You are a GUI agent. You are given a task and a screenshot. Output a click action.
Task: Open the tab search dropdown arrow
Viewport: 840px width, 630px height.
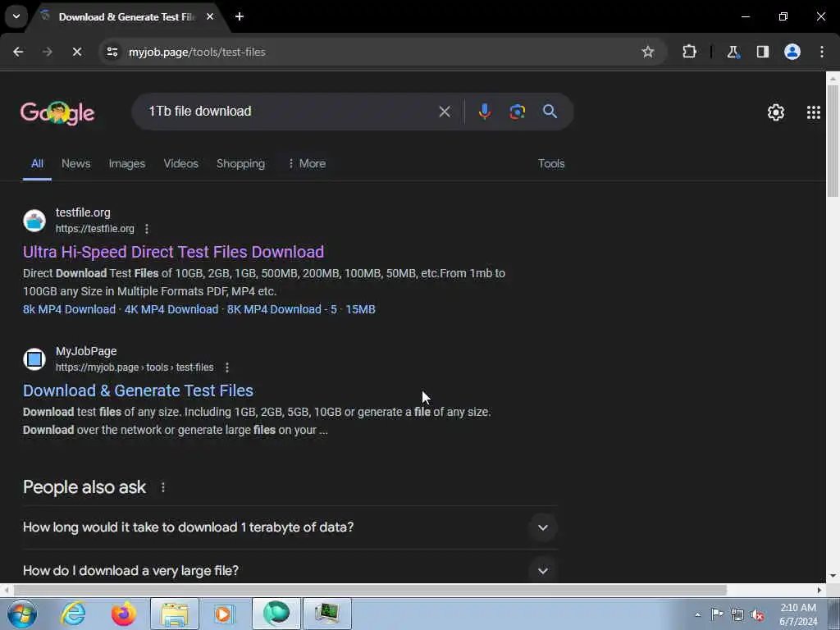[16, 16]
